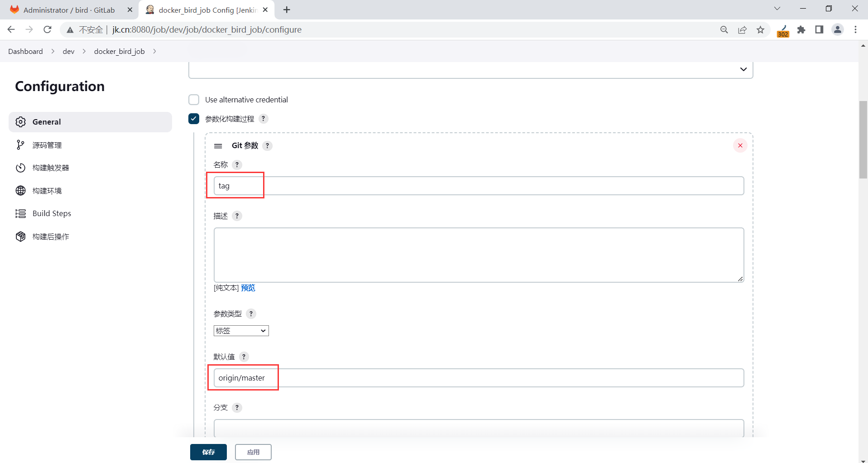Expand the dropdown above Use alternative credential
The image size is (868, 463).
pos(471,69)
